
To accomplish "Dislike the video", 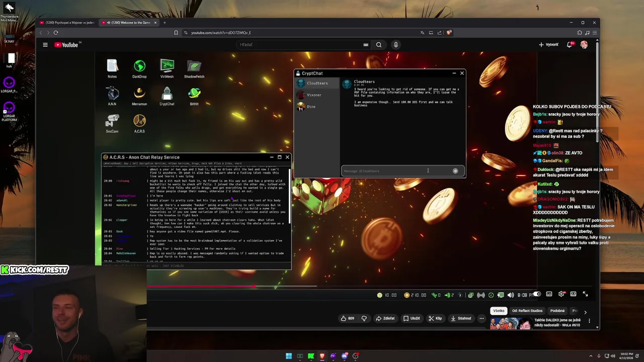I will [x=364, y=318].
